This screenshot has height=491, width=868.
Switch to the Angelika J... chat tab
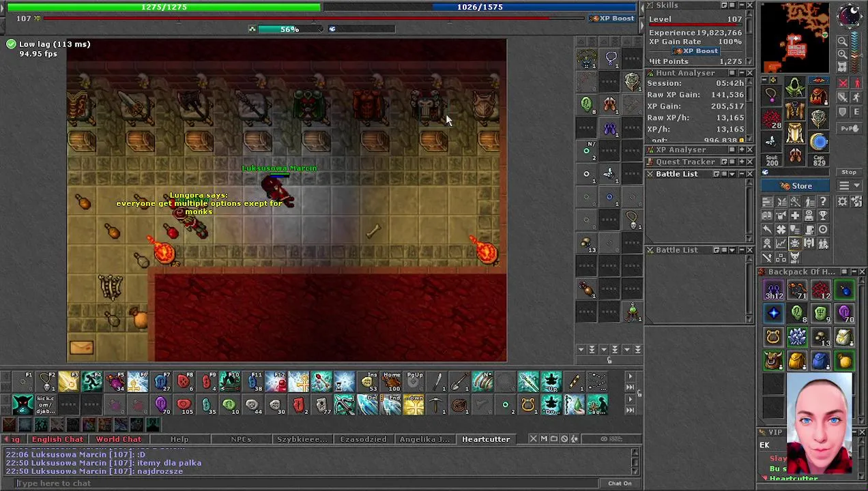click(x=424, y=439)
